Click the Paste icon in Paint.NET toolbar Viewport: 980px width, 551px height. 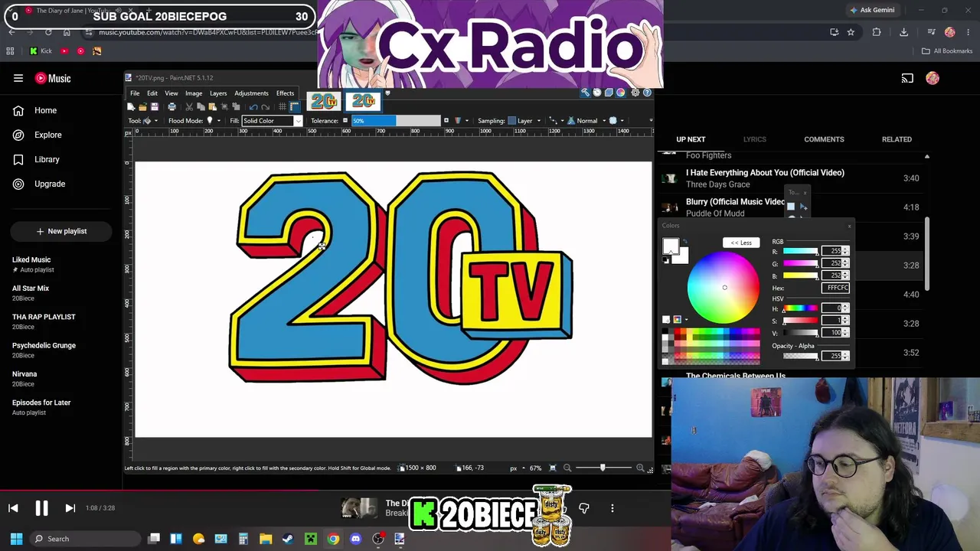(212, 107)
